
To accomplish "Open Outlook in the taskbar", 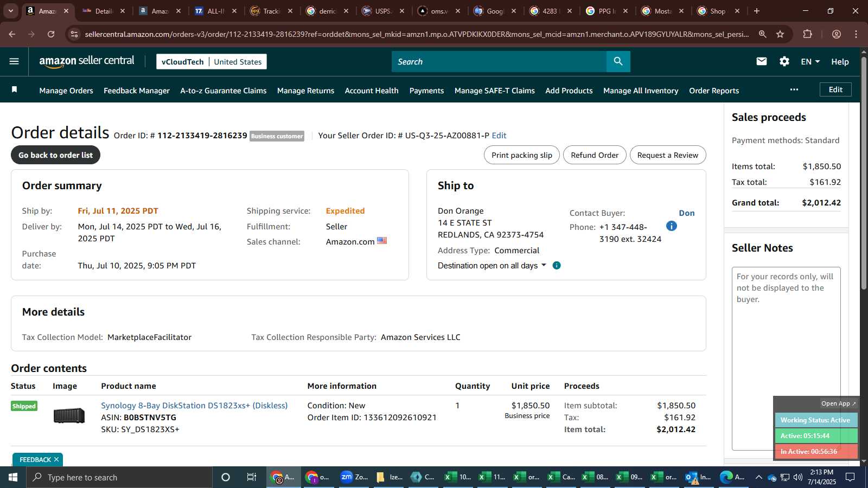I will click(698, 477).
